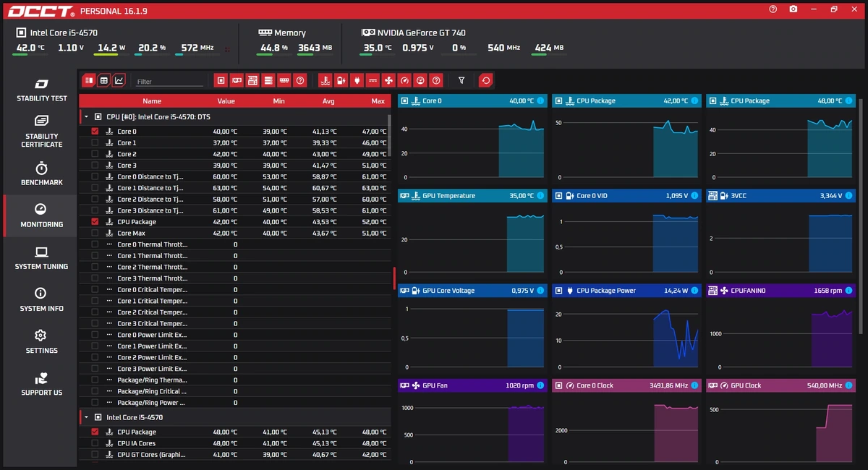Collapse the CPU [#0] DTS sensor group
This screenshot has height=470, width=868.
point(86,116)
